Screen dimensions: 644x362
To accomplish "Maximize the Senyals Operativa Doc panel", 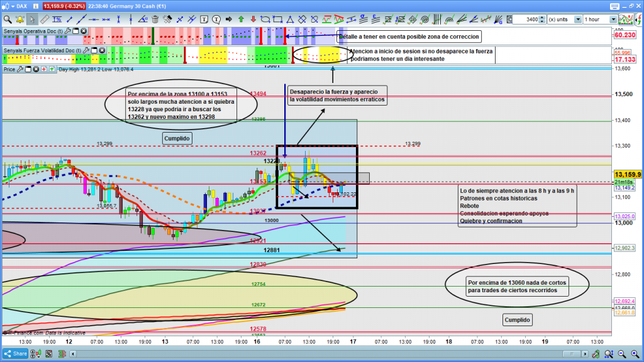I will tap(75, 31).
